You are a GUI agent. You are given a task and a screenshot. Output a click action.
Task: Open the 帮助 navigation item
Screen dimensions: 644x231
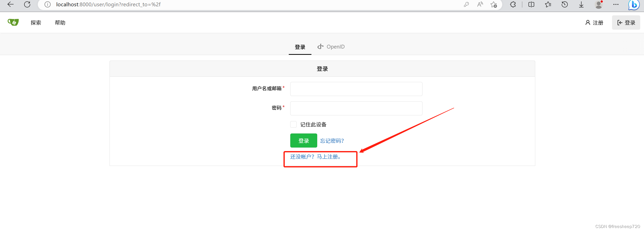coord(60,23)
